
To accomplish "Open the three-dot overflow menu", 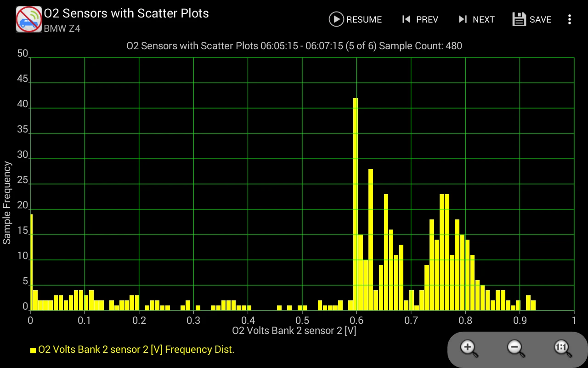I will [570, 19].
